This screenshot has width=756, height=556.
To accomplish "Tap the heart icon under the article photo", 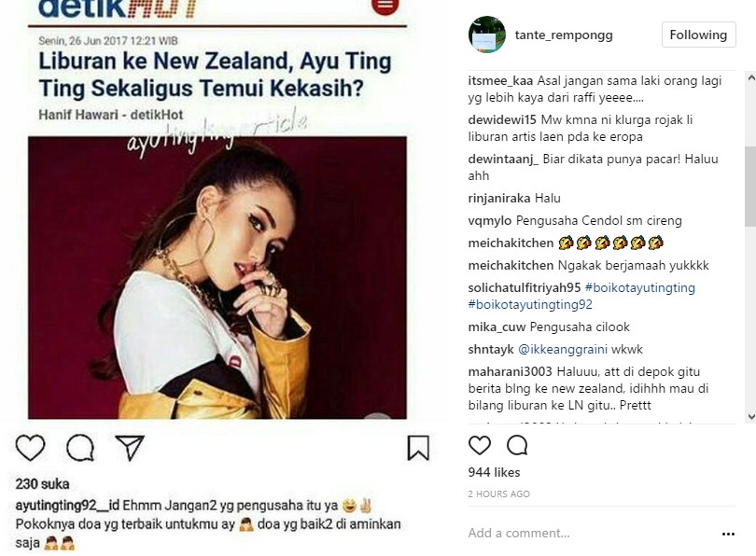I will pos(31,448).
